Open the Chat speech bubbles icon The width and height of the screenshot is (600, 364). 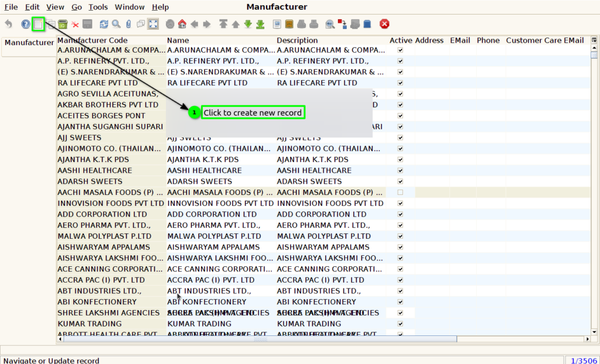[x=141, y=24]
